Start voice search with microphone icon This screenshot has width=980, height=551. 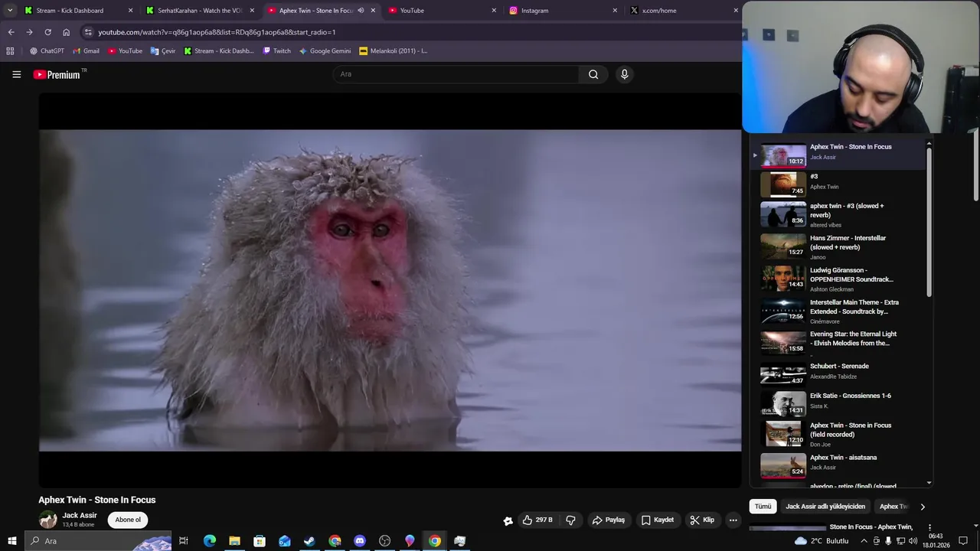coord(624,74)
